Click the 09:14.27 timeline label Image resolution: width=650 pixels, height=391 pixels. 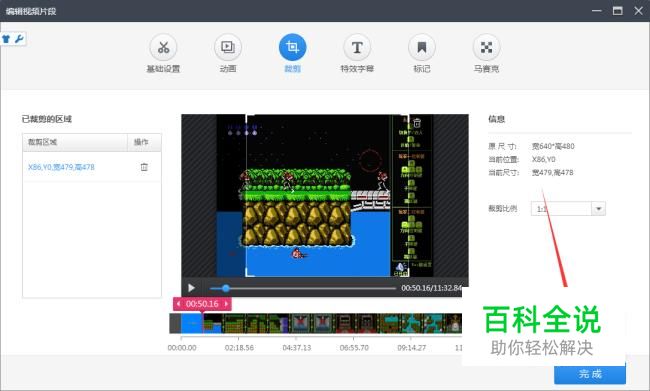[x=411, y=347]
